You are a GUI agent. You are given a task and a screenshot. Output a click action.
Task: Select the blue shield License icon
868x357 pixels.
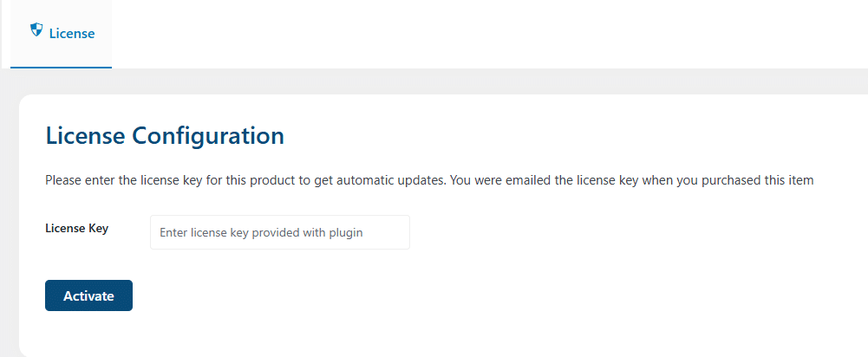click(36, 29)
